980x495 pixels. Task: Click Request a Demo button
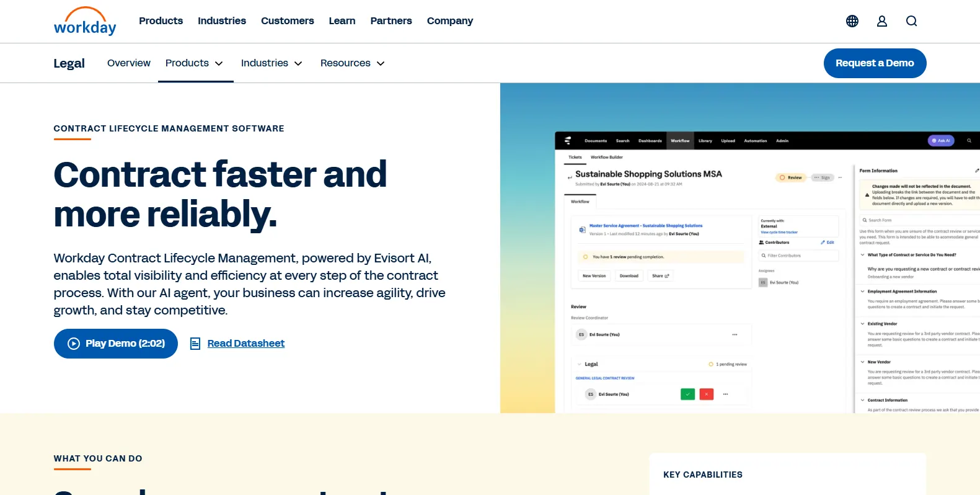click(875, 63)
